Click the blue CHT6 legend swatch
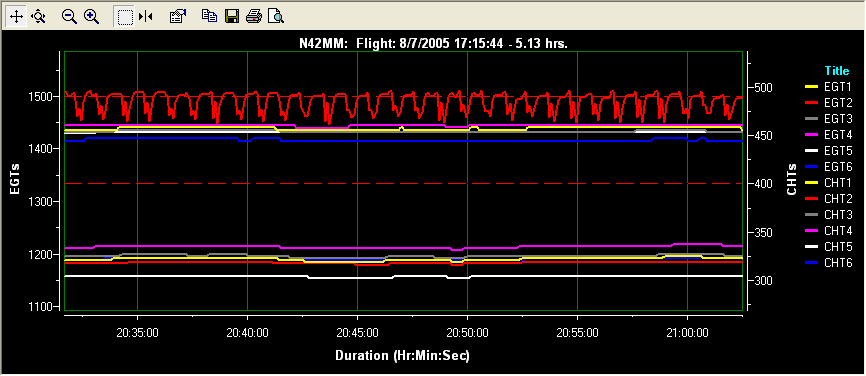The width and height of the screenshot is (866, 376). [811, 262]
